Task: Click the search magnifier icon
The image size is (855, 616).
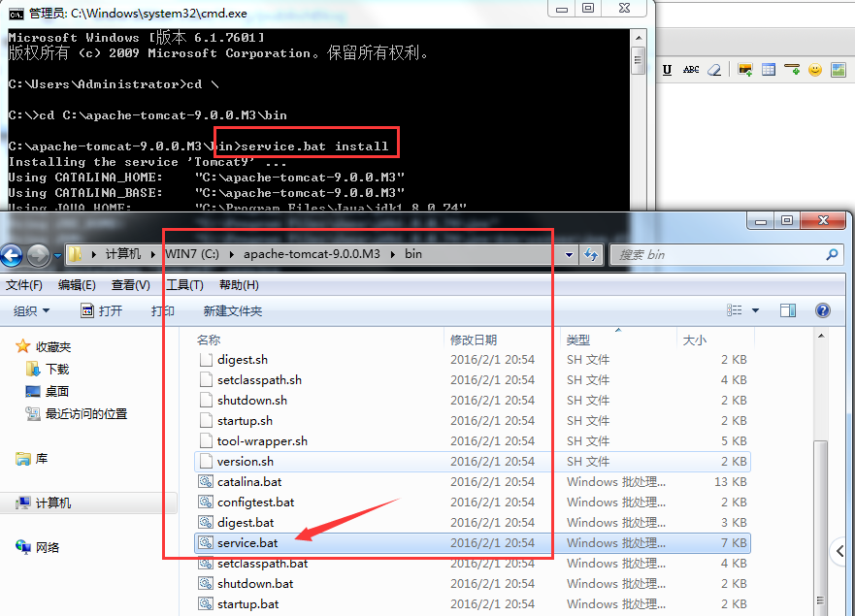Action: tap(832, 254)
